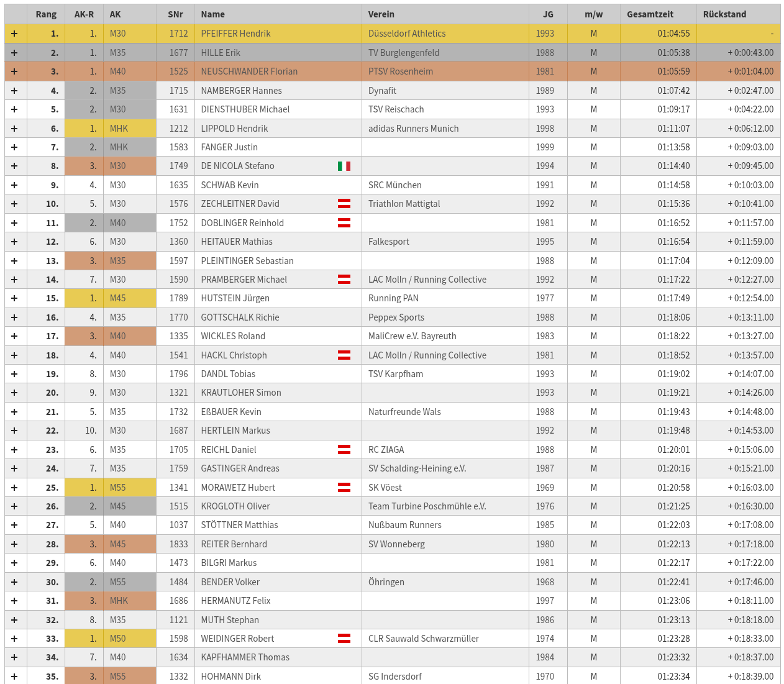Sort by Gesamtzeit column header
Image resolution: width=784 pixels, height=684 pixels.
(x=650, y=14)
